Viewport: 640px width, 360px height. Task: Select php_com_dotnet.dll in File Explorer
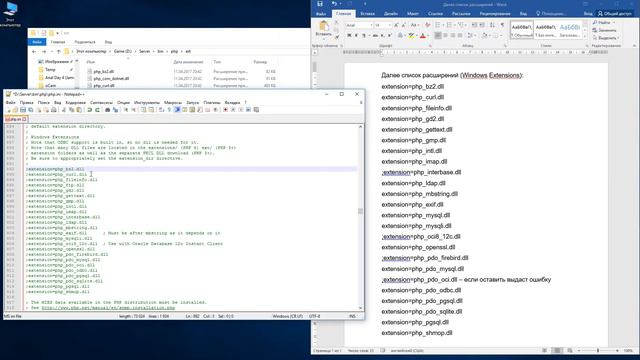(x=111, y=79)
